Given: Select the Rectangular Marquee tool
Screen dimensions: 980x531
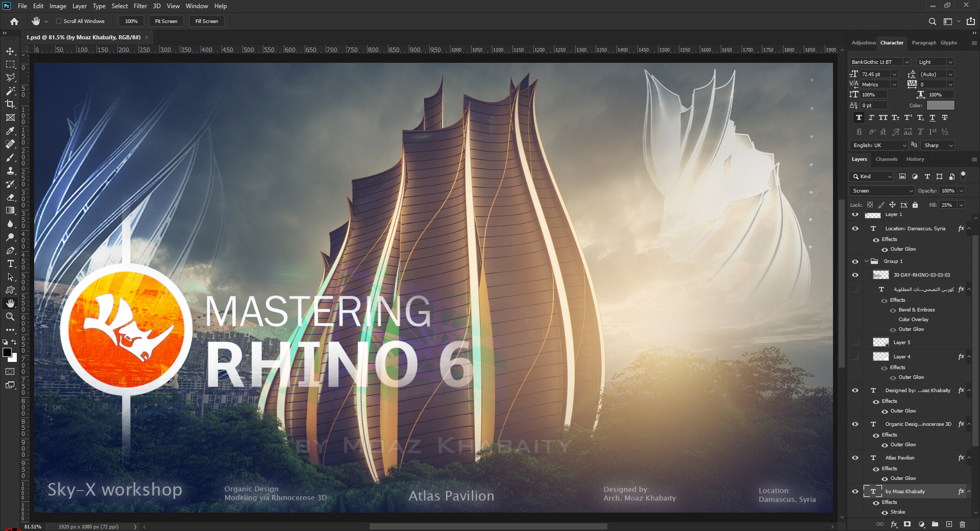Looking at the screenshot, I should (10, 64).
